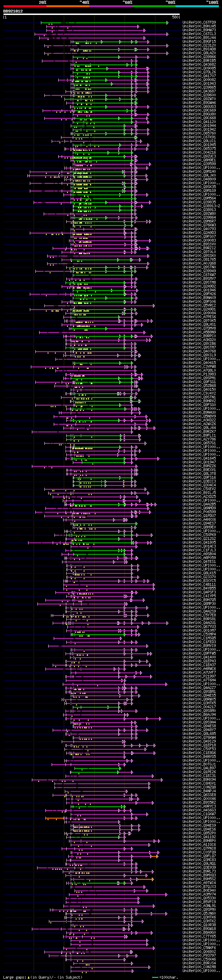Select the UniRef100_Q5VRC2 entry
Image resolution: width=222 pixels, height=980 pixels.
pyautogui.click(x=199, y=305)
